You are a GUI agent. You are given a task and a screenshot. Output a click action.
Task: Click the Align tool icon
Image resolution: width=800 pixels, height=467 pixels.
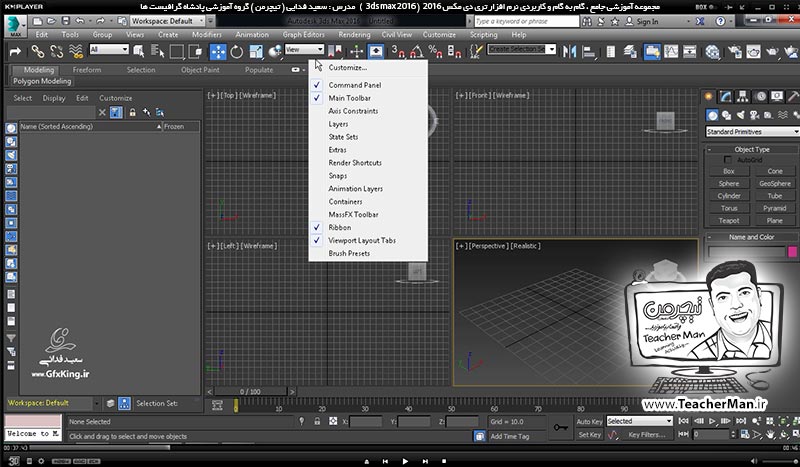pos(589,52)
